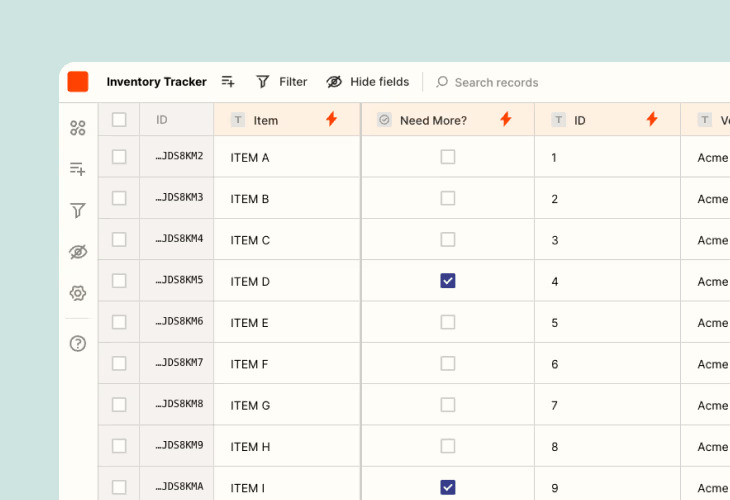Click Acme cell in ITEM F row
The image size is (730, 500).
(706, 364)
